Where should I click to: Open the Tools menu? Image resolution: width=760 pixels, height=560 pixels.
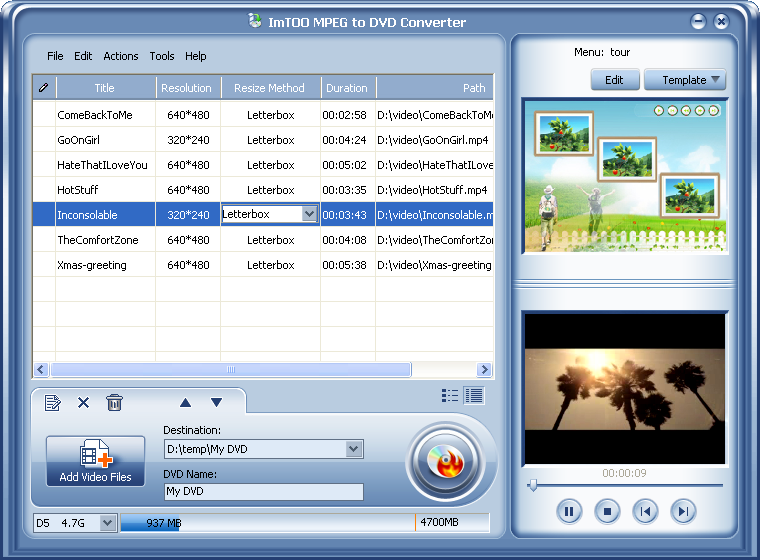[161, 56]
